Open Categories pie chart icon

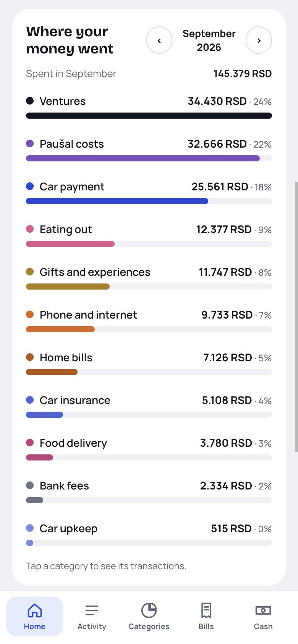tap(149, 610)
